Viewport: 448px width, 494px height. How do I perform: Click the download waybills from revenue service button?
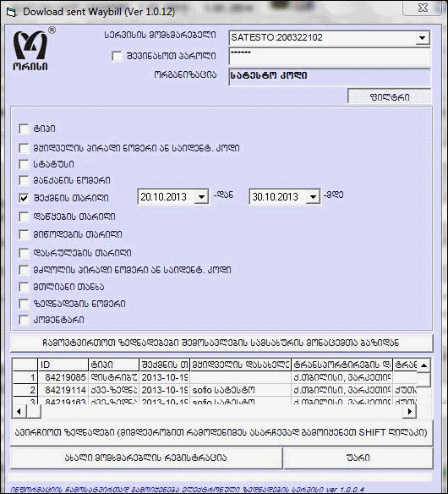coord(221,343)
